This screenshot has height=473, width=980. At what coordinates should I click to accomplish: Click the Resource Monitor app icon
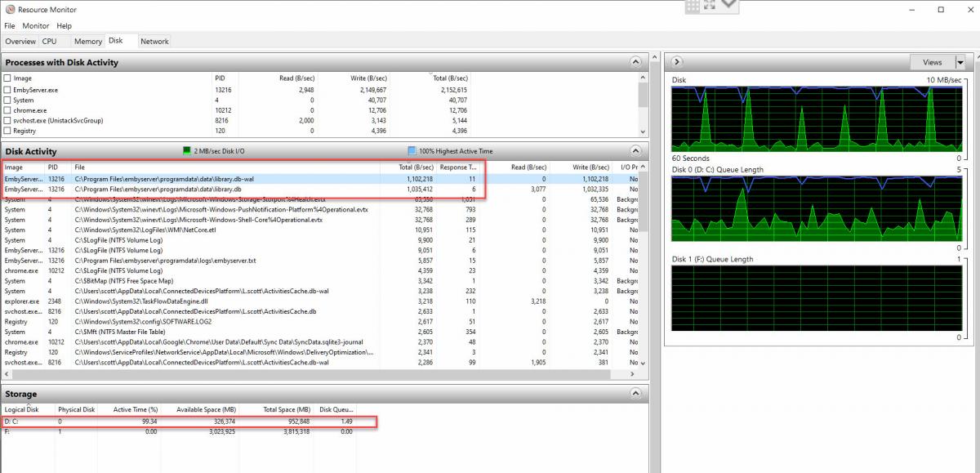point(9,9)
